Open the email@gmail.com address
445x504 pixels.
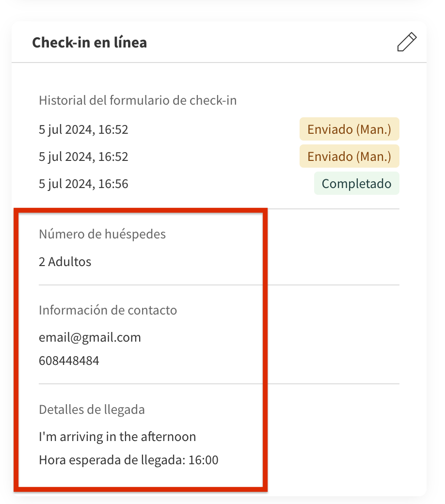pos(90,337)
